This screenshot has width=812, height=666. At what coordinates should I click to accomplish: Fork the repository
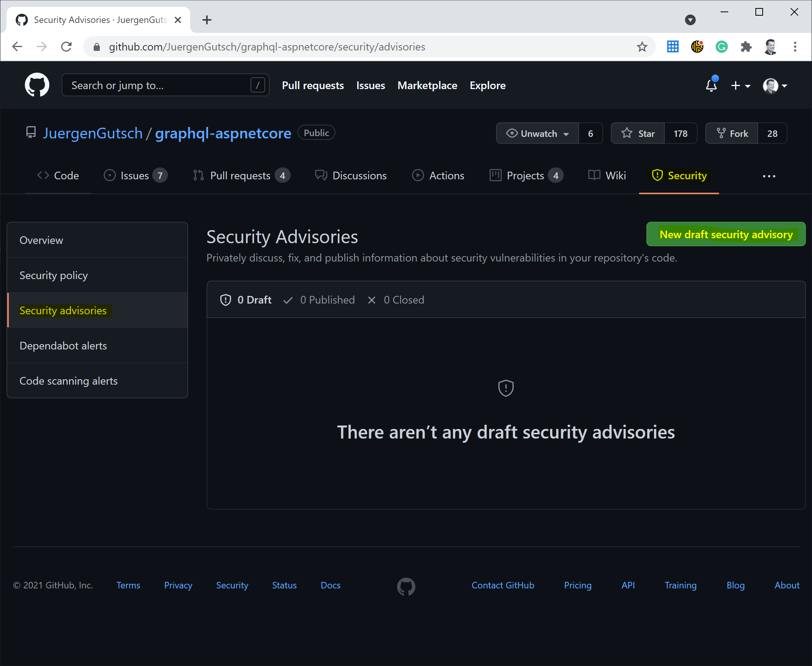click(732, 133)
